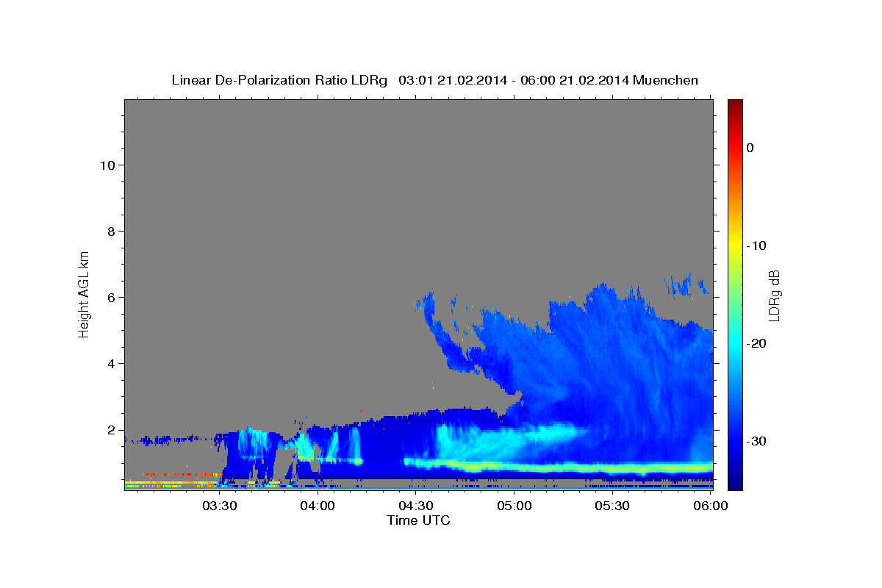Click the dark blue bottom of the colorbar

tap(735, 484)
